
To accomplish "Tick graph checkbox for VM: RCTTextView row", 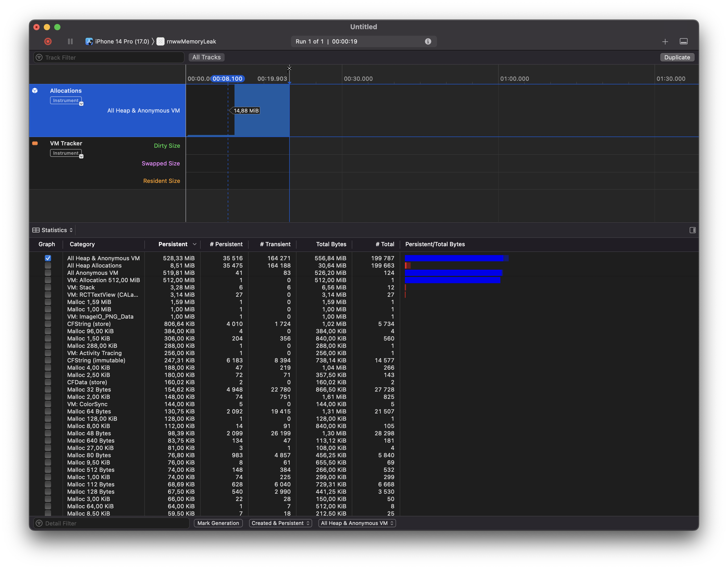I will [48, 295].
